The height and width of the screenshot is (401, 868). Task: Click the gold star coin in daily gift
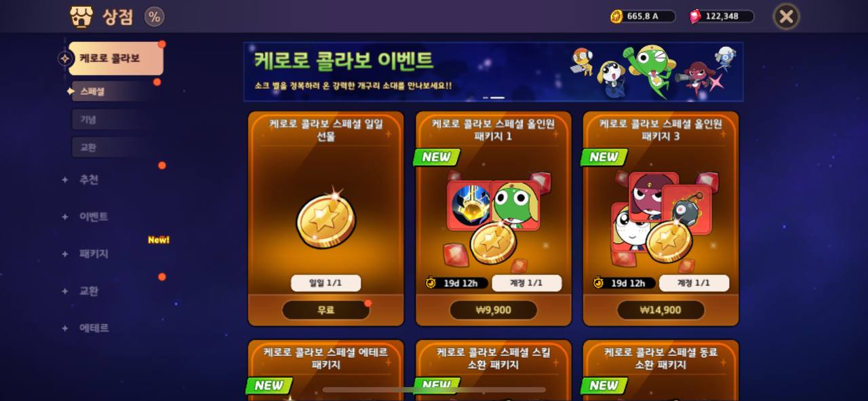click(326, 220)
